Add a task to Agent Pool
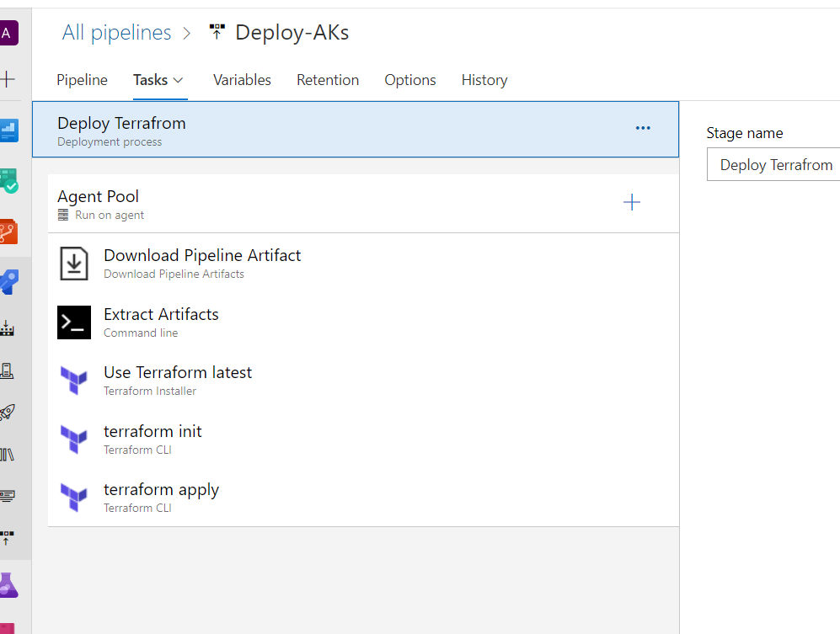The width and height of the screenshot is (840, 634). [631, 203]
